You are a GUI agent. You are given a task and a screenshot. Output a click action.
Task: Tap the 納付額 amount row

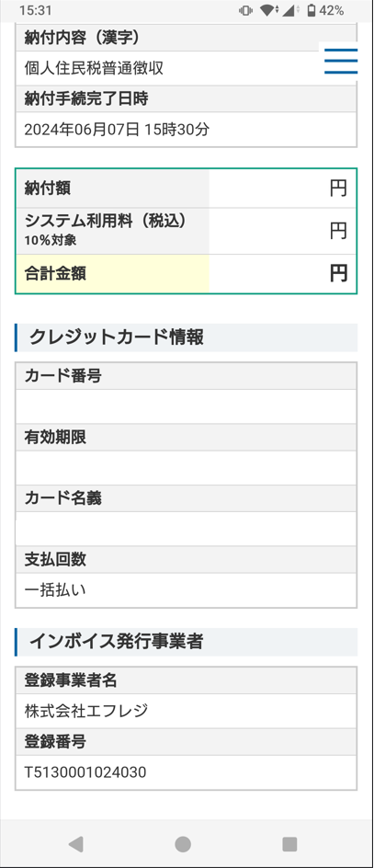186,188
